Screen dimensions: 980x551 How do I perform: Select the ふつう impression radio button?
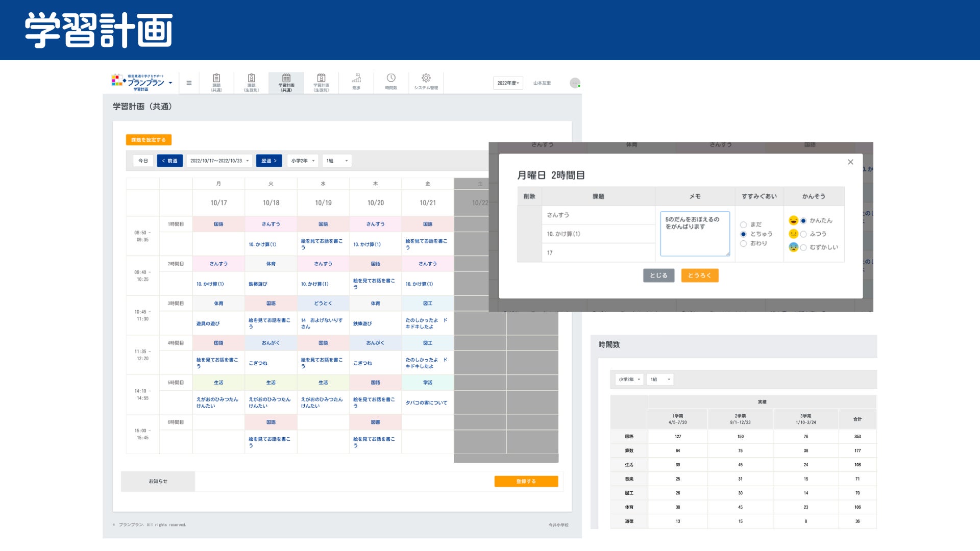click(803, 234)
